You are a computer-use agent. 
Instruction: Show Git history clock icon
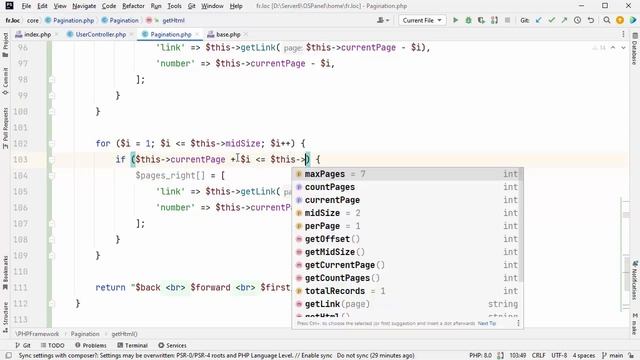click(578, 20)
